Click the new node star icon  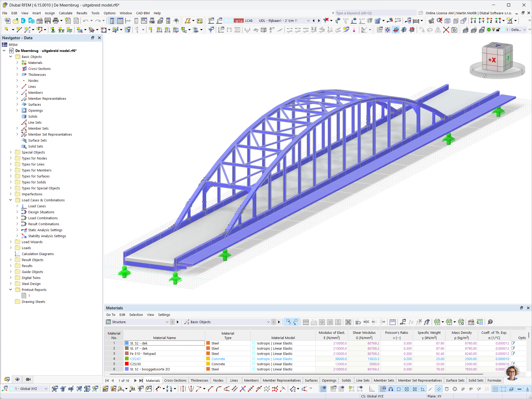(6, 30)
